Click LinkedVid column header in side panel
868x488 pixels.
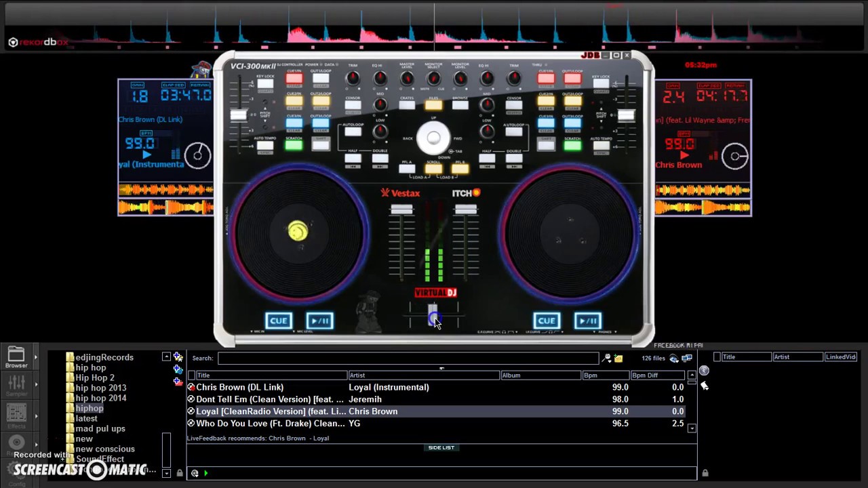tap(841, 357)
